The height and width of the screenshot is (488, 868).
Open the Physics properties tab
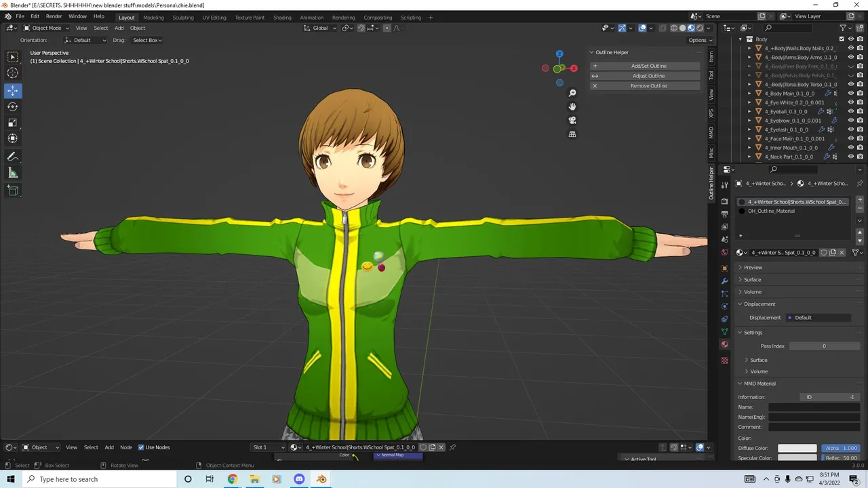(724, 306)
